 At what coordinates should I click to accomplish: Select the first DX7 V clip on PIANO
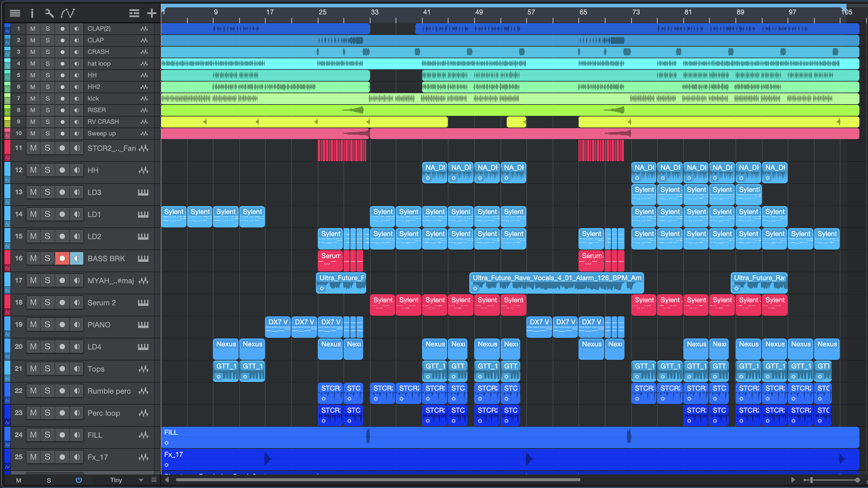coord(278,327)
